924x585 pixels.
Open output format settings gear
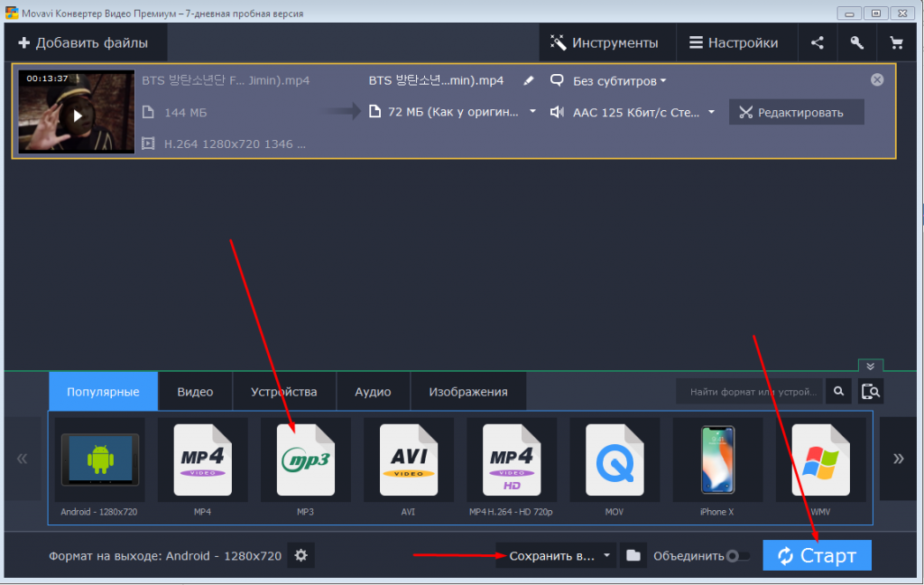pos(301,555)
